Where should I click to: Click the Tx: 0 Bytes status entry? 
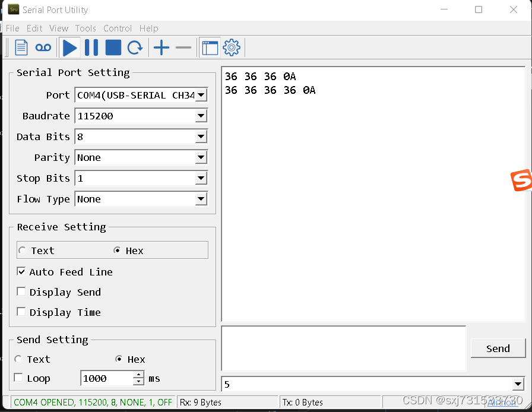(303, 403)
